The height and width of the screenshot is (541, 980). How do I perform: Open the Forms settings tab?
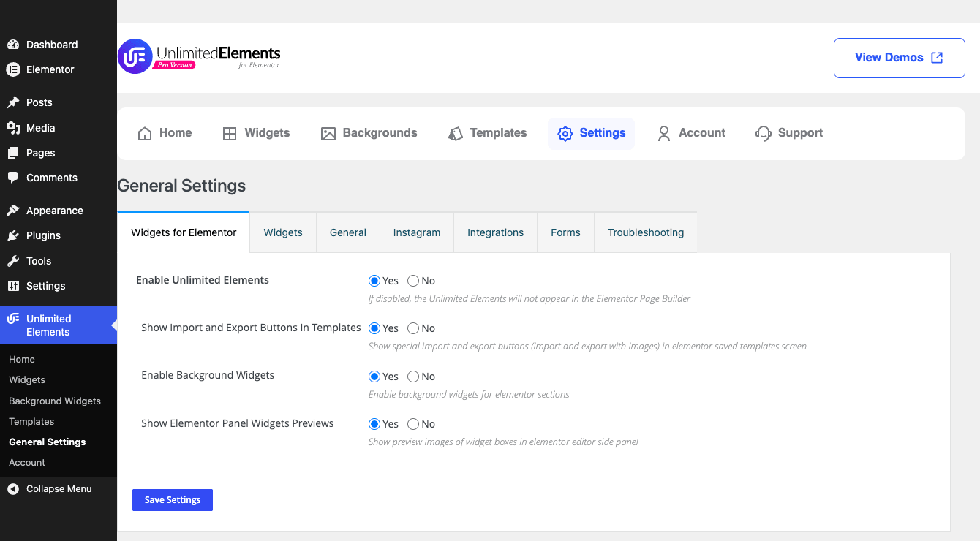(565, 232)
